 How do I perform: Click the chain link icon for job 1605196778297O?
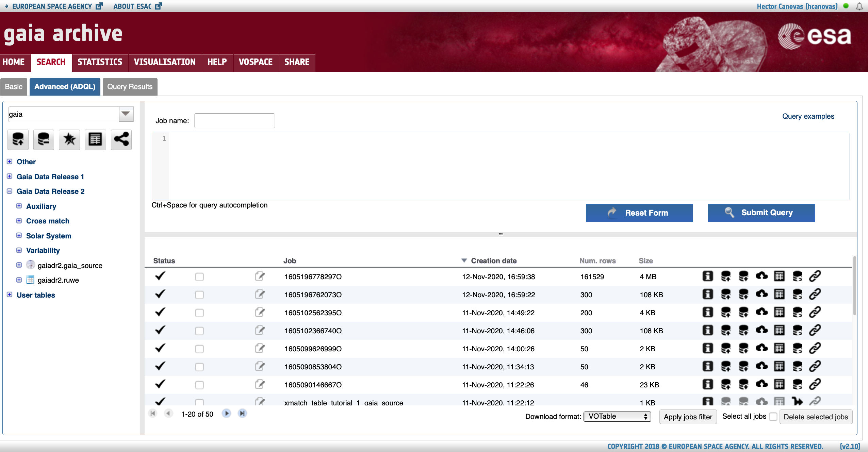[815, 276]
